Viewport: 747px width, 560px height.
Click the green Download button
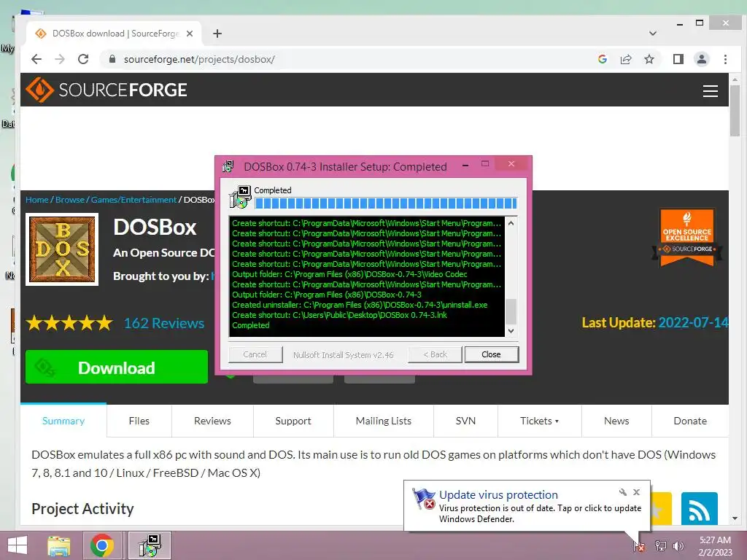117,367
